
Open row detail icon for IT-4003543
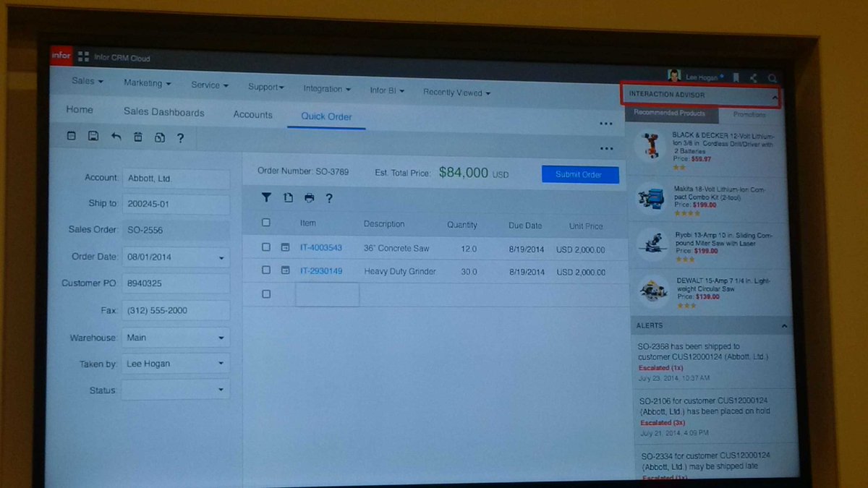(285, 247)
